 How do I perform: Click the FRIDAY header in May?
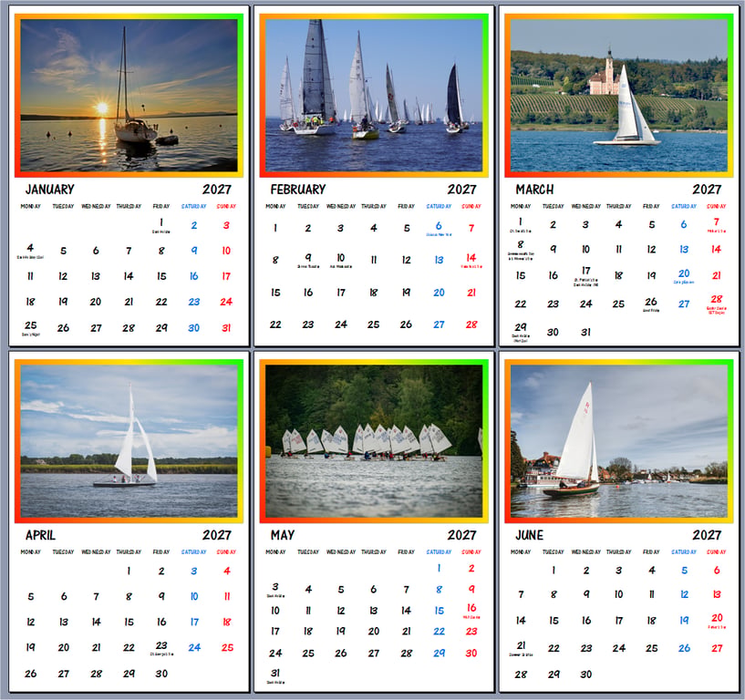click(x=406, y=551)
